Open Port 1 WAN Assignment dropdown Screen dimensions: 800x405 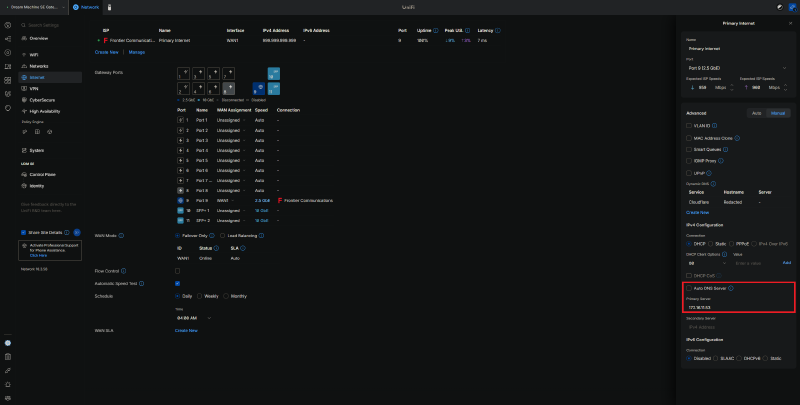pyautogui.click(x=230, y=120)
